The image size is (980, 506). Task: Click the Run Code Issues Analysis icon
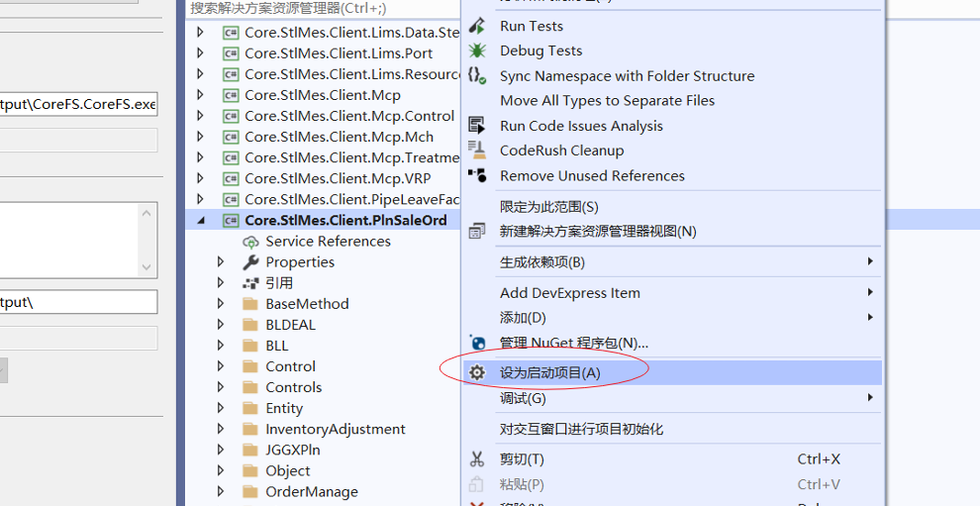[x=477, y=126]
